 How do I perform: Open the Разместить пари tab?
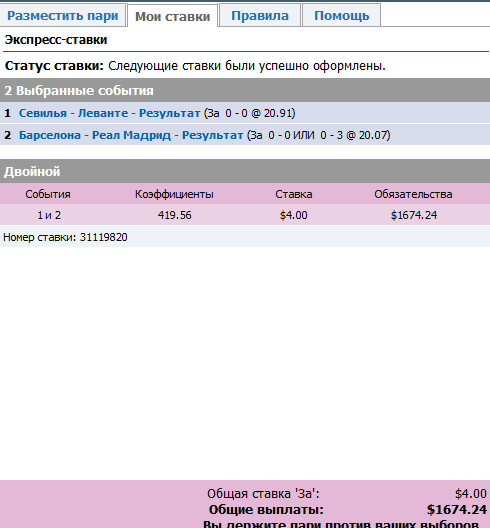point(63,15)
